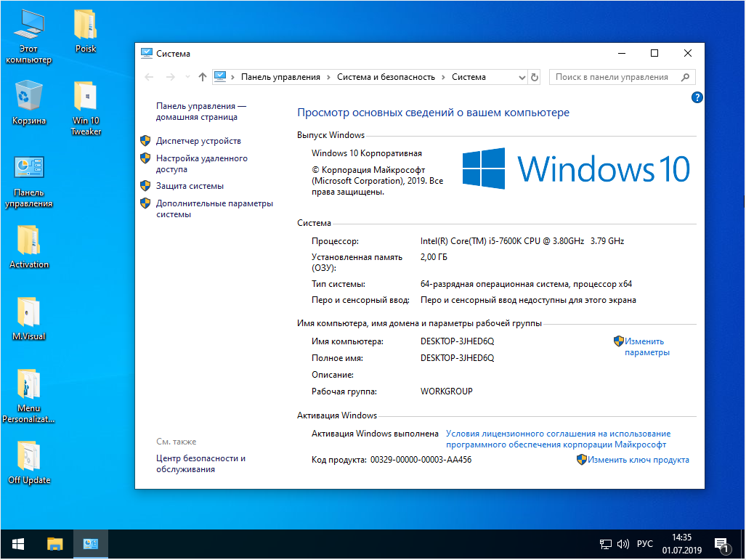
Task: Open the Activation folder icon
Action: point(28,248)
